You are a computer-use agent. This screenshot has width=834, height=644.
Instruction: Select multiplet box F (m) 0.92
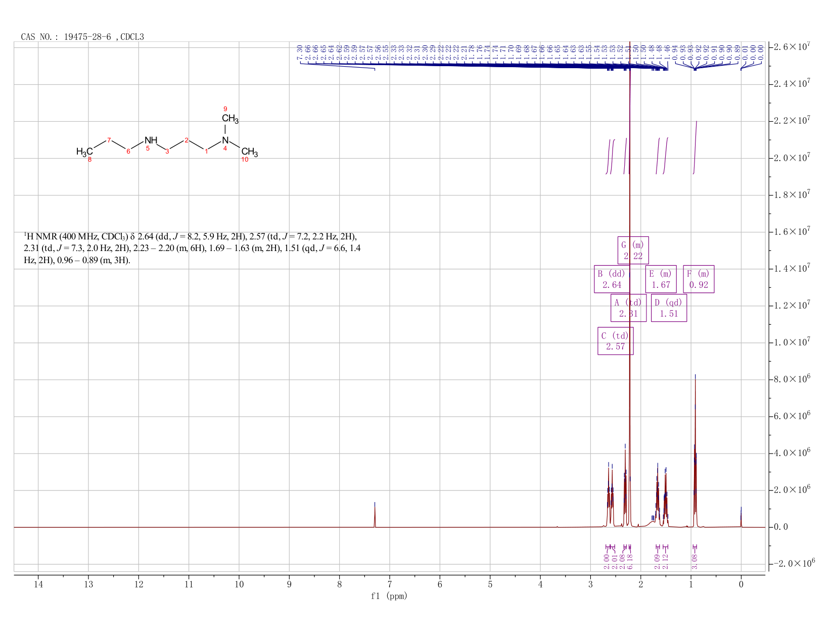pos(699,279)
